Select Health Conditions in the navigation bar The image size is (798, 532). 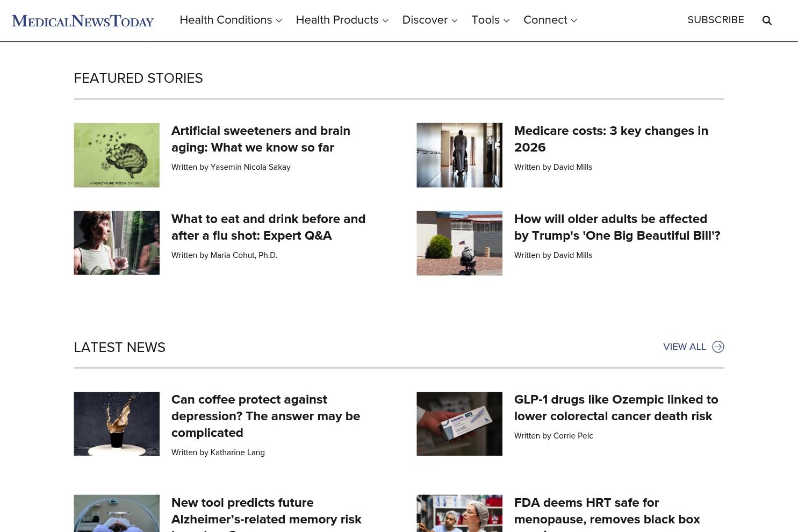pyautogui.click(x=226, y=20)
